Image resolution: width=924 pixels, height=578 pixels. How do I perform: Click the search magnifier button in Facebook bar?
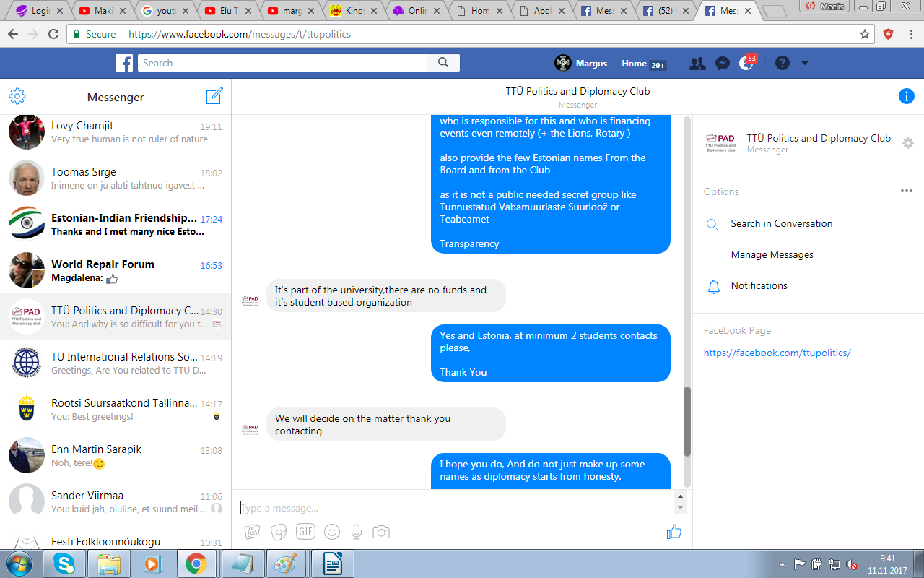(443, 63)
